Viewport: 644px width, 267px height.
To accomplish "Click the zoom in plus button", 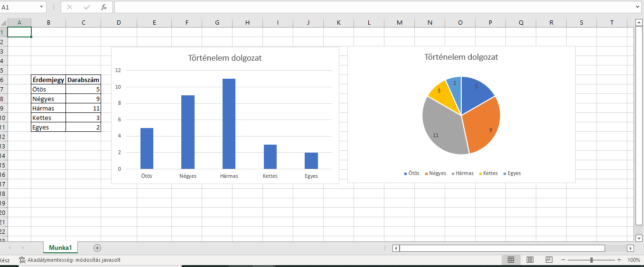I will pos(619,260).
